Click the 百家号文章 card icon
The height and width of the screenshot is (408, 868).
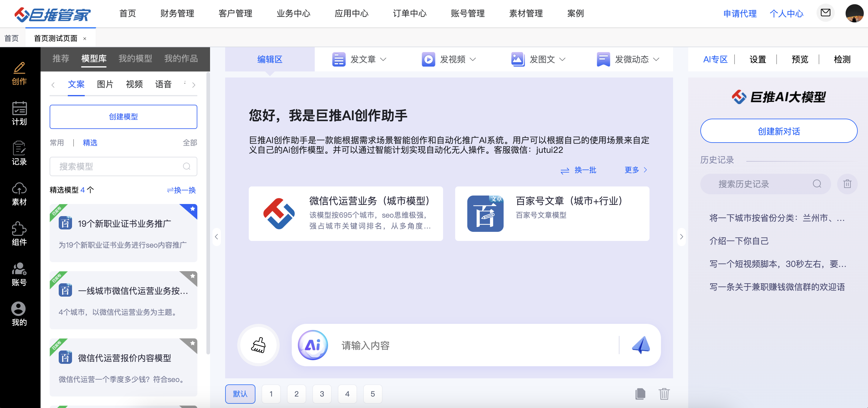[x=485, y=214]
